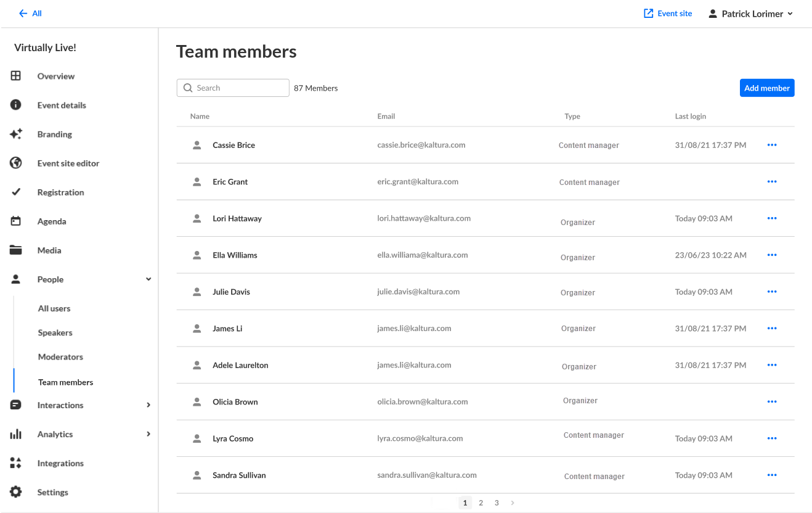Go to page 2 of members

pos(481,503)
